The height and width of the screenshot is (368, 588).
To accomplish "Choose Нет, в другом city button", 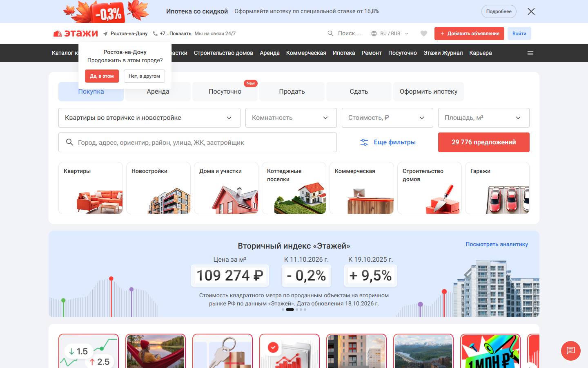I will (x=144, y=76).
